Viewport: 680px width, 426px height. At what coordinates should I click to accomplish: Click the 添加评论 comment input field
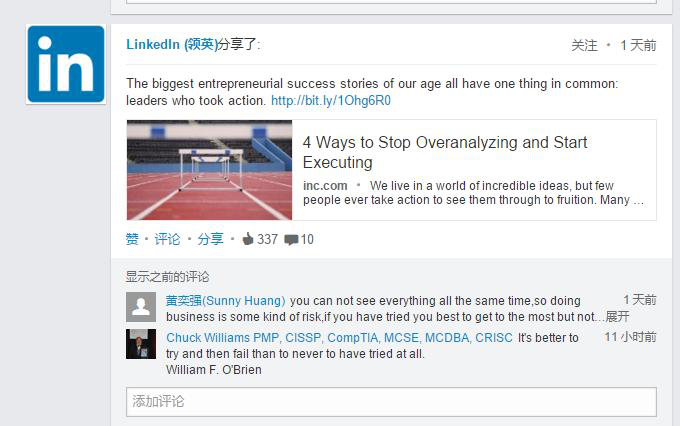(391, 401)
